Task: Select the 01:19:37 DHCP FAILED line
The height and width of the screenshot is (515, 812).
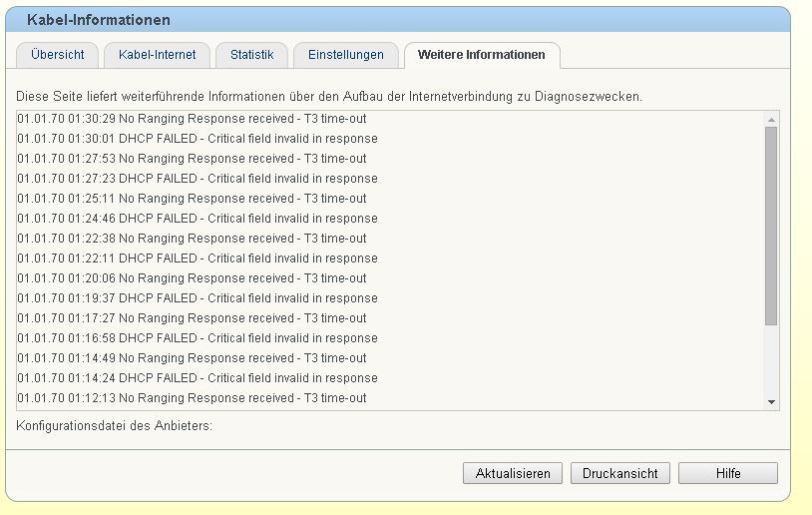Action: point(198,298)
